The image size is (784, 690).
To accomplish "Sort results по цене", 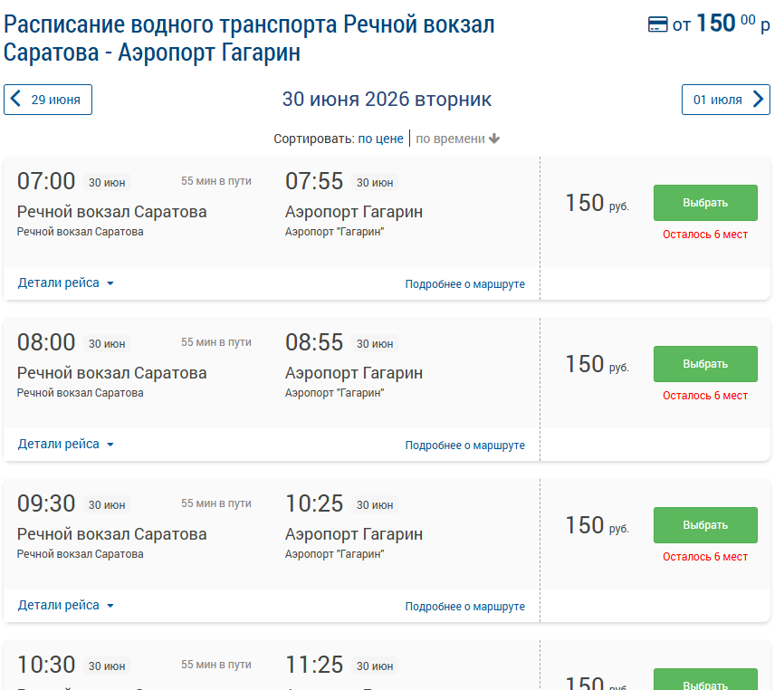I will point(380,139).
